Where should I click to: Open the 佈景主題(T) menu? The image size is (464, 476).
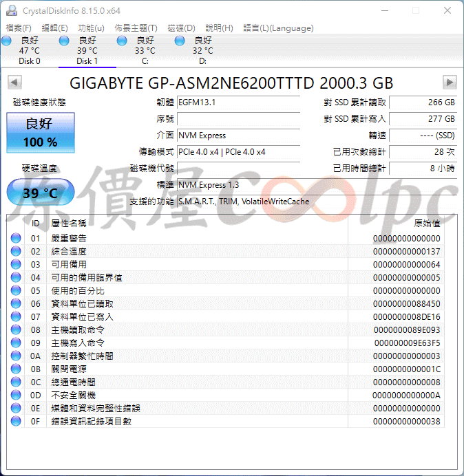click(x=136, y=28)
